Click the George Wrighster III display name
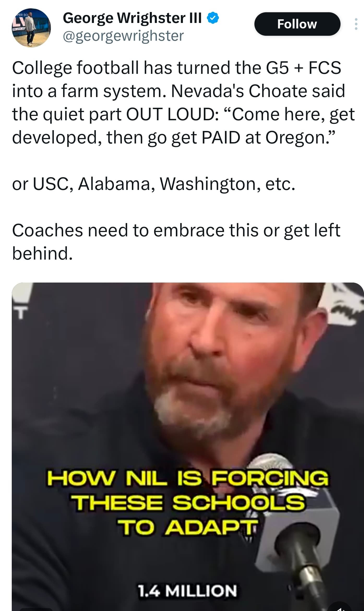The width and height of the screenshot is (364, 611). [x=132, y=18]
